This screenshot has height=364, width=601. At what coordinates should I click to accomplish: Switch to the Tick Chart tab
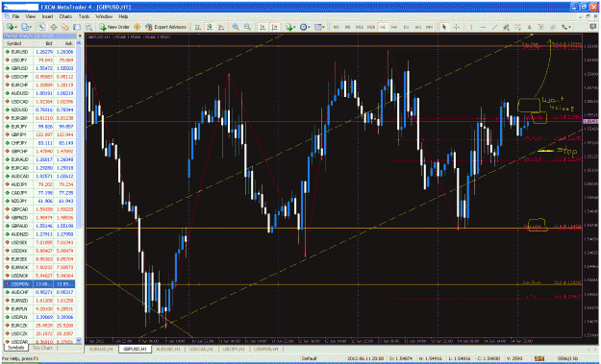pyautogui.click(x=42, y=348)
